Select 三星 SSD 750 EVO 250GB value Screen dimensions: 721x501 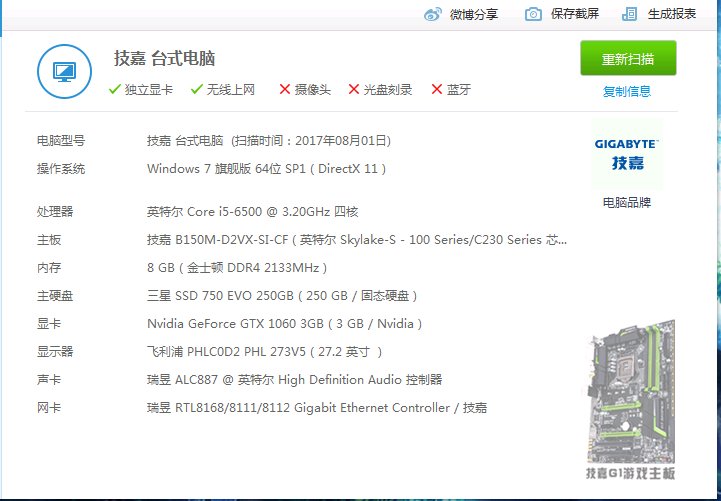tap(282, 296)
